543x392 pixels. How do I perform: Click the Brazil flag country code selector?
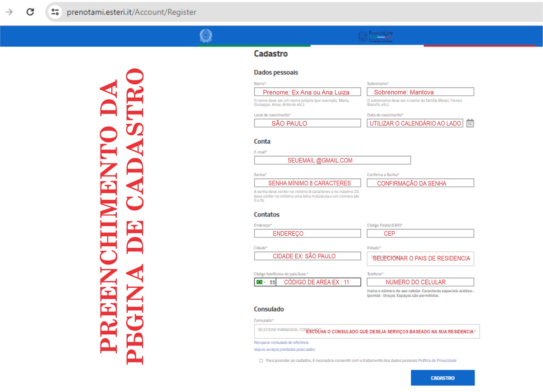261,282
